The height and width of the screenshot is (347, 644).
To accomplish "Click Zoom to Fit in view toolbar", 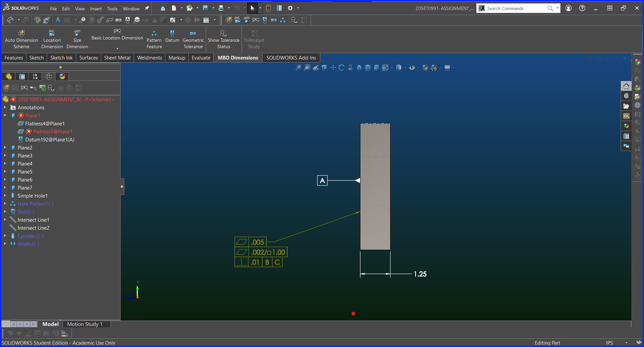I will pos(298,68).
